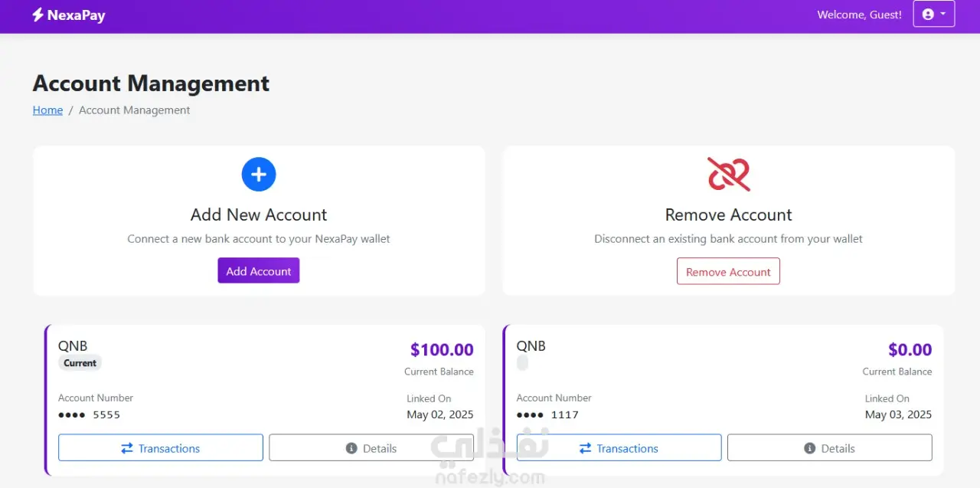980x488 pixels.
Task: Click the transfer arrows icon on second account
Action: point(586,448)
